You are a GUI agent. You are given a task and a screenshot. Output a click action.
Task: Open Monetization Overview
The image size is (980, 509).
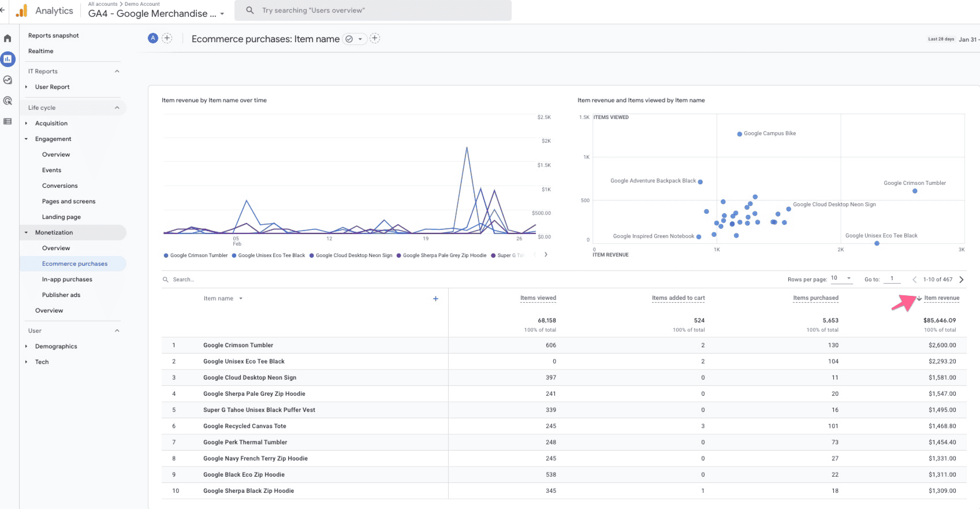pyautogui.click(x=56, y=248)
